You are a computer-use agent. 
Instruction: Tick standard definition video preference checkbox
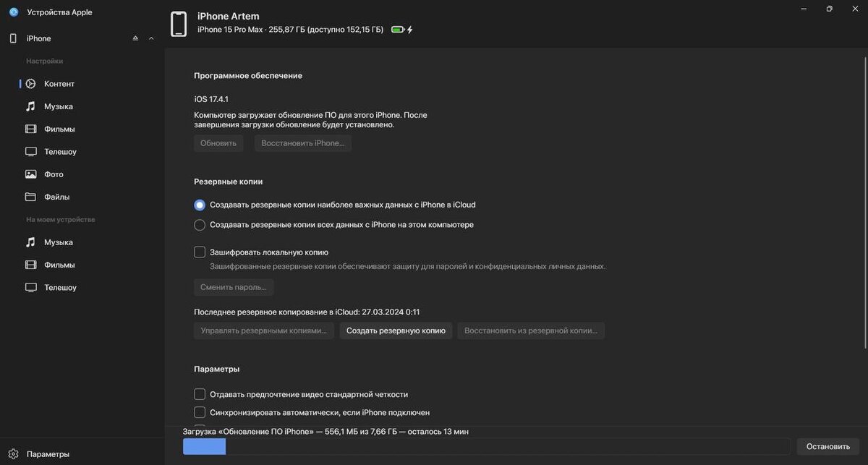click(x=200, y=394)
